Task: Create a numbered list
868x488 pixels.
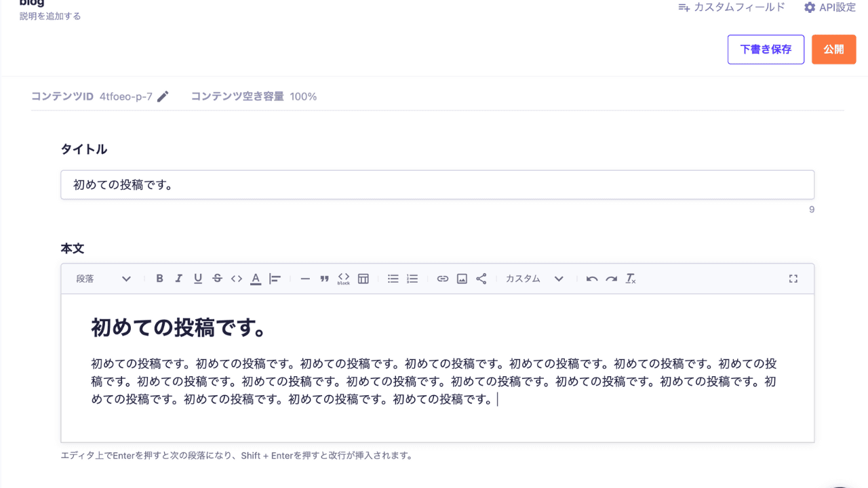Action: point(412,279)
